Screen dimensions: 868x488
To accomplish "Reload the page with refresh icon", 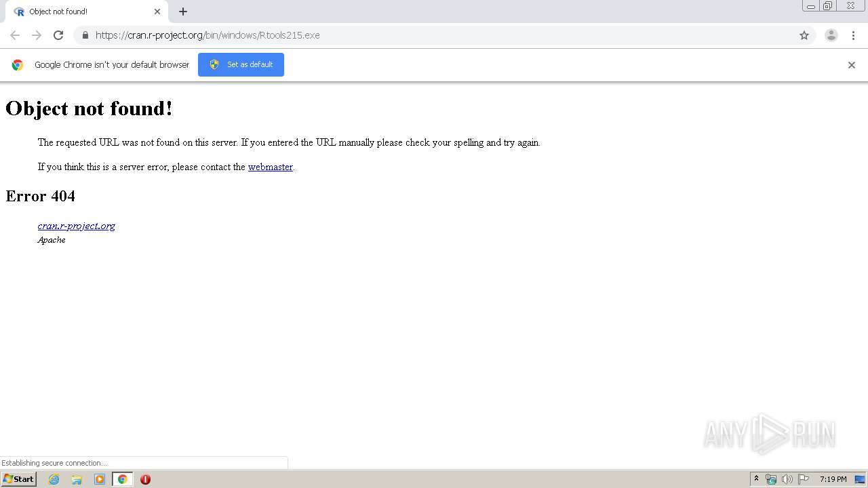I will point(58,35).
